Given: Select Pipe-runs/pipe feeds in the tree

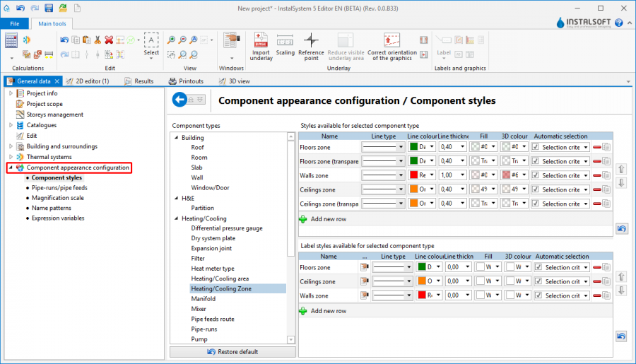Looking at the screenshot, I should pos(59,188).
